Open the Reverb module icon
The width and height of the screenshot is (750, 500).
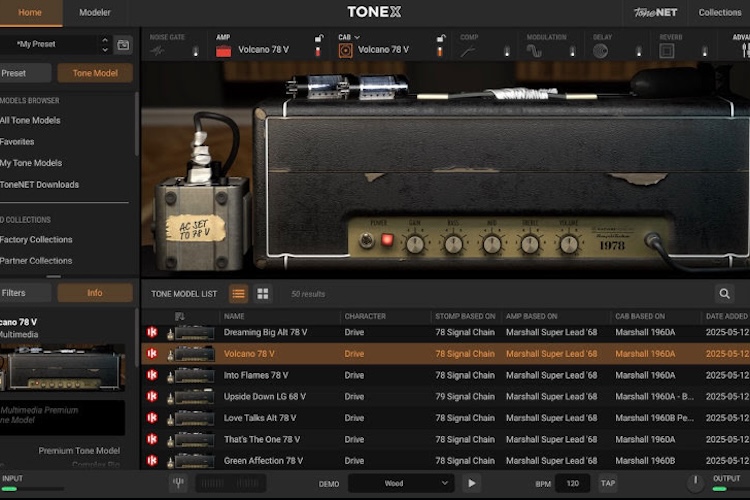click(x=667, y=51)
